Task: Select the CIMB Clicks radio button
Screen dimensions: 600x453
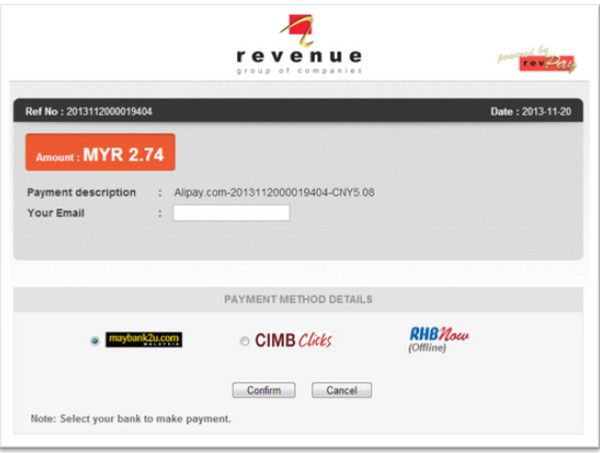Action: point(245,341)
